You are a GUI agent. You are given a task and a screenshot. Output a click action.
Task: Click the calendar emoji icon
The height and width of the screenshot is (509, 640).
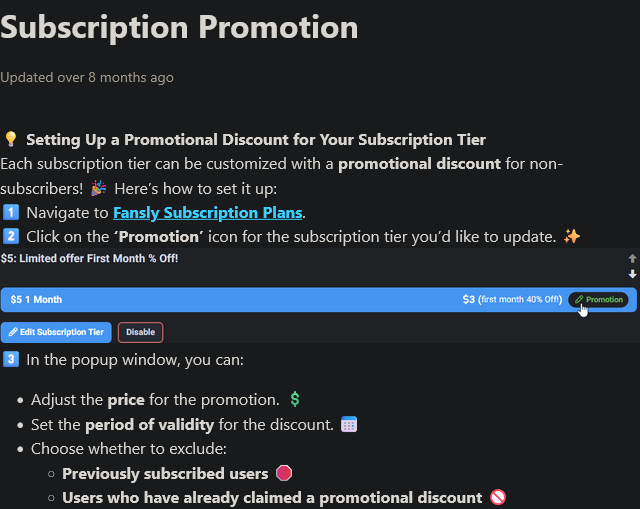click(348, 424)
